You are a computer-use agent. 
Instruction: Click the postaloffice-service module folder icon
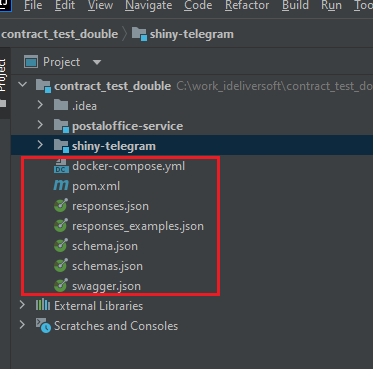point(61,126)
